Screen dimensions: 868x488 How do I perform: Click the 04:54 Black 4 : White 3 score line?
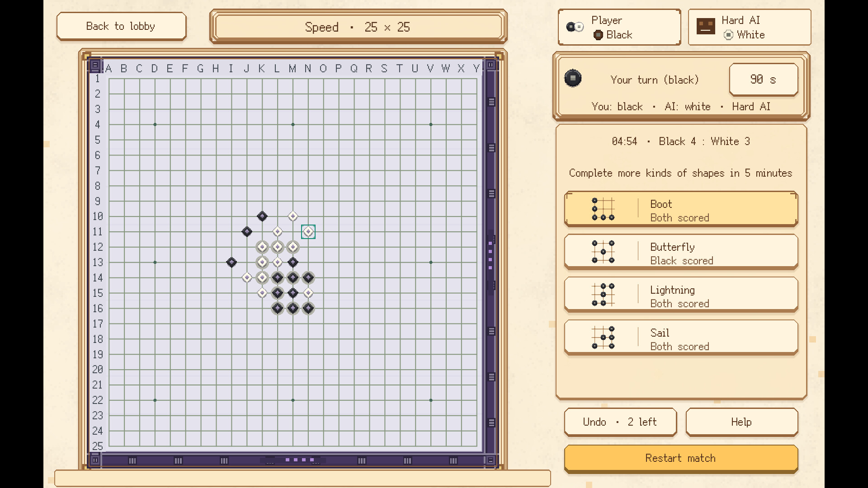pos(681,141)
